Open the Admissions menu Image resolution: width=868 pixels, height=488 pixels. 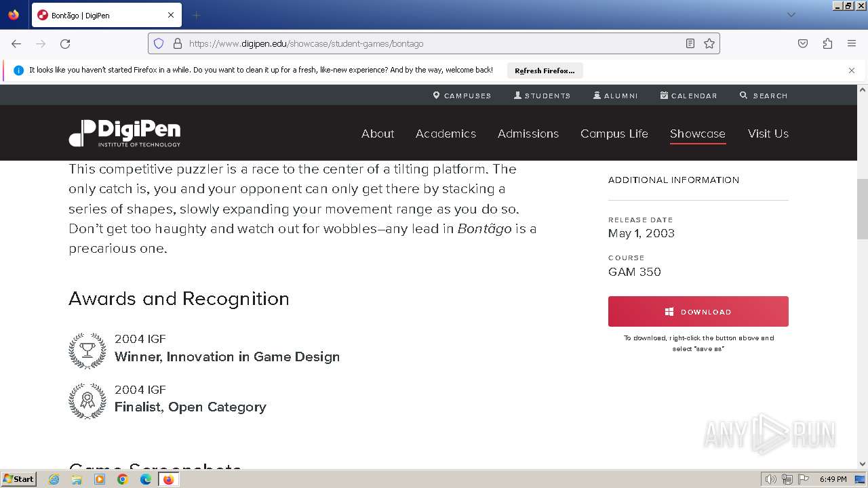tap(528, 134)
